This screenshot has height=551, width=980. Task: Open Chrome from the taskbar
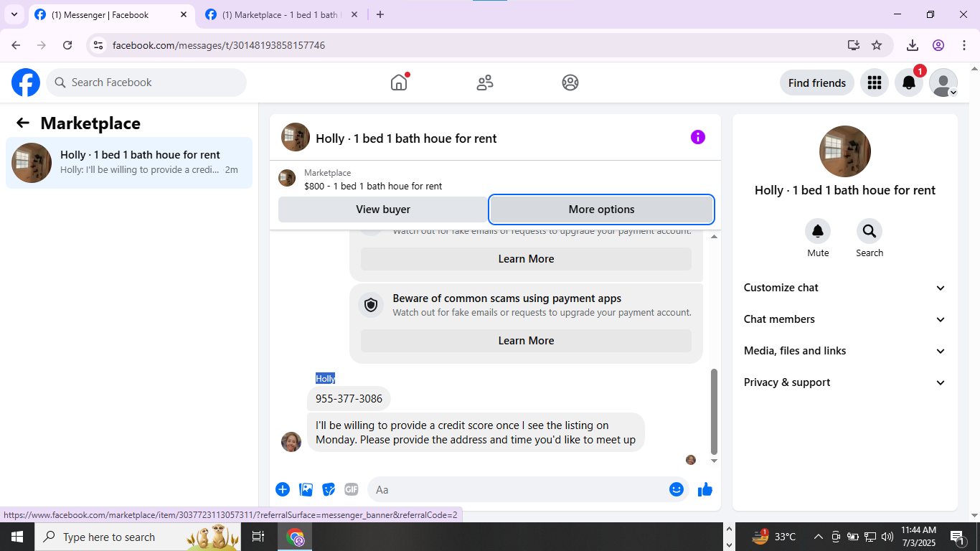click(296, 537)
